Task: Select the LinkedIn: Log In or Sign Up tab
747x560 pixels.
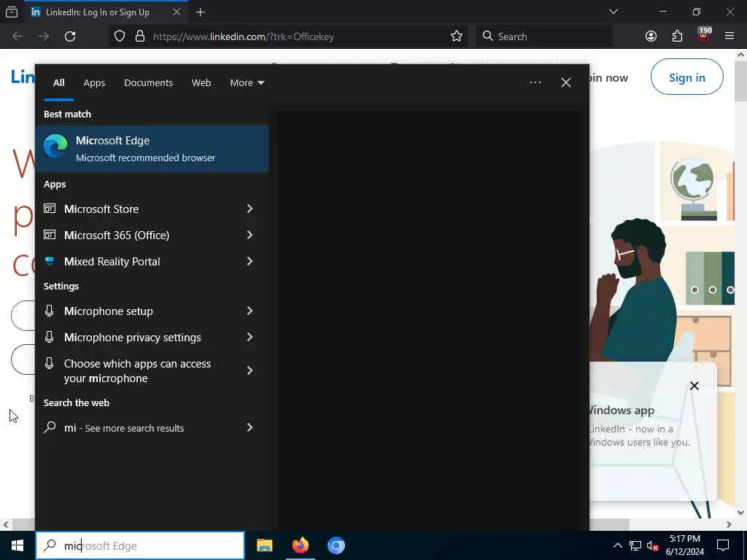Action: click(106, 12)
